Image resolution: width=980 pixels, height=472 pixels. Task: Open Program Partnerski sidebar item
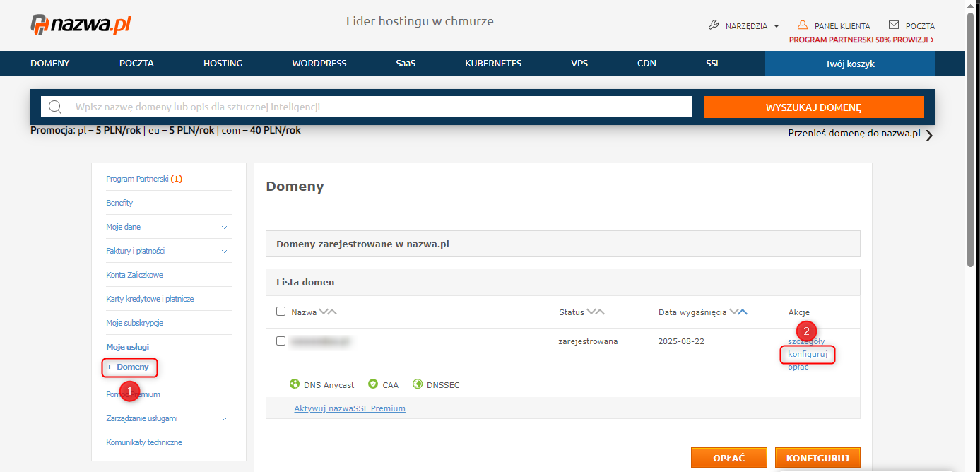pyautogui.click(x=144, y=179)
